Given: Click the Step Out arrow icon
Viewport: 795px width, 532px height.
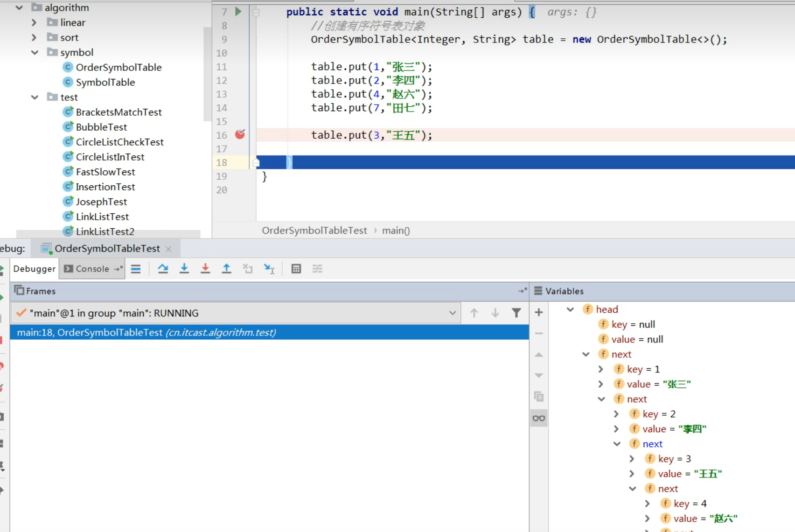Looking at the screenshot, I should [226, 268].
